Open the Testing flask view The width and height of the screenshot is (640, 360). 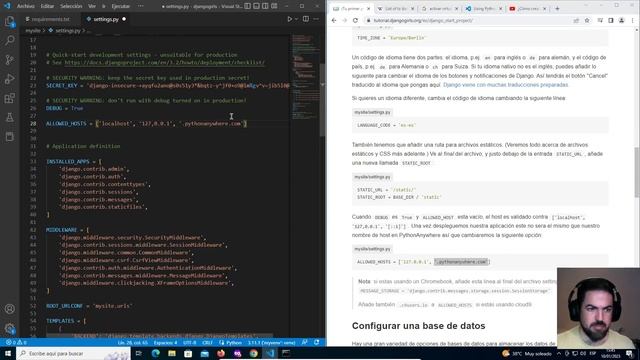[9, 118]
